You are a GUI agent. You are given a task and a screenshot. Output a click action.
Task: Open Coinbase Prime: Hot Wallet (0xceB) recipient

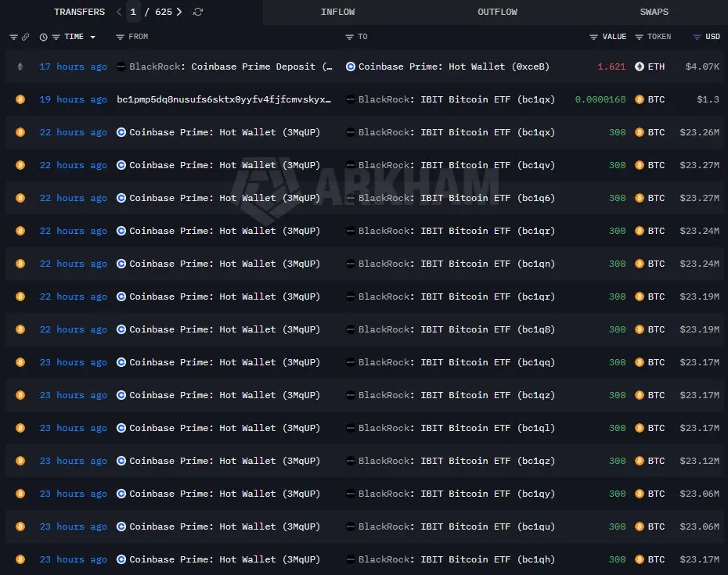(453, 66)
